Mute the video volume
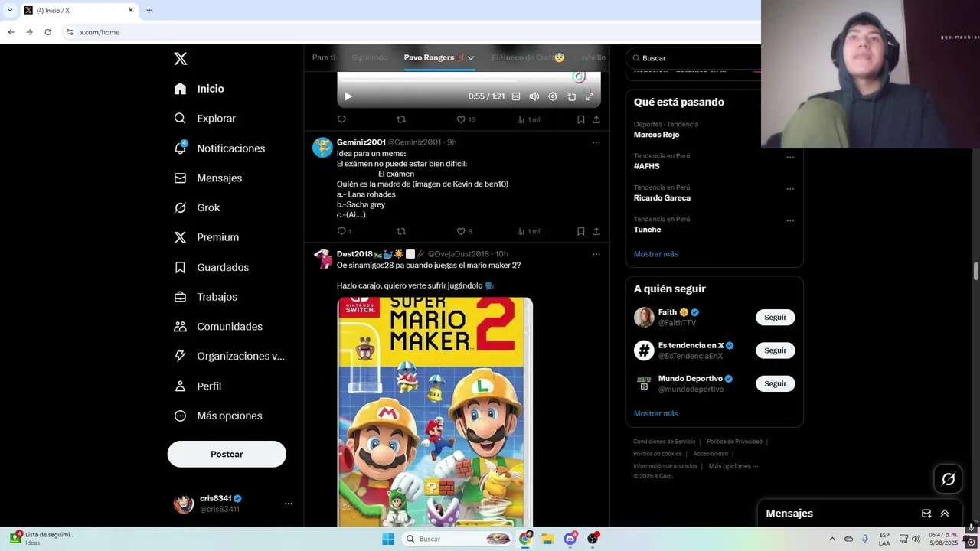 (534, 96)
